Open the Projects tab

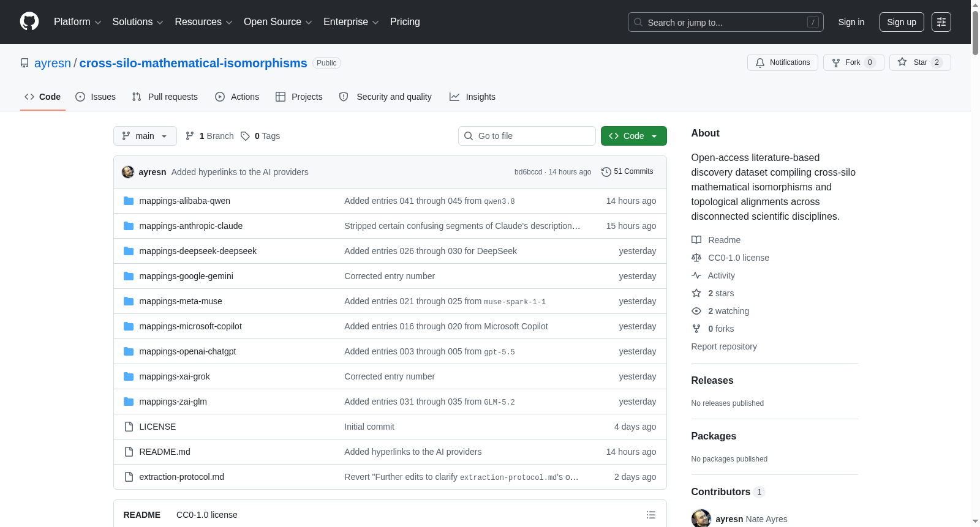(299, 97)
